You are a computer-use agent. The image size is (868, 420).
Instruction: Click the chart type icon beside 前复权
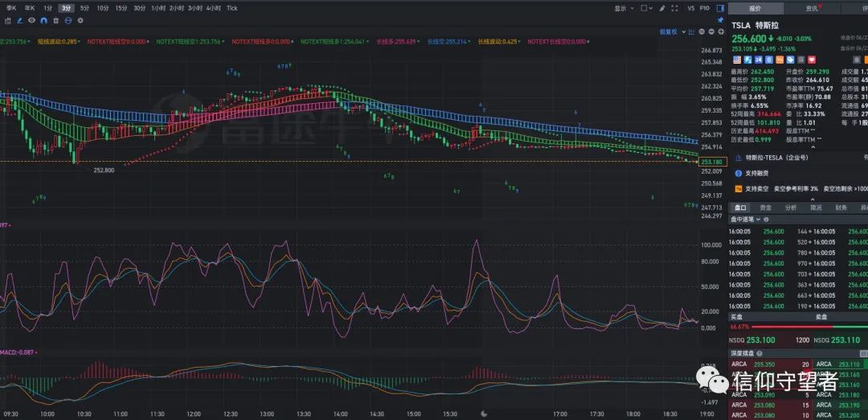(x=693, y=31)
